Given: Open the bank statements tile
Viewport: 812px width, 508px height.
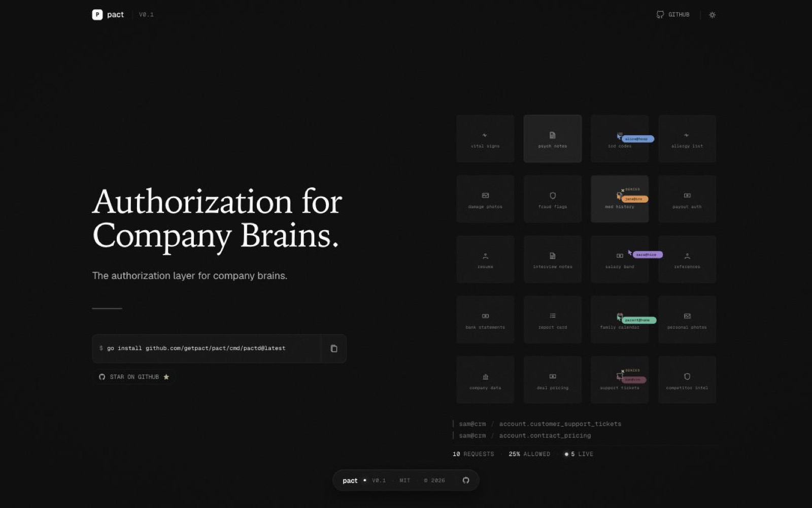Looking at the screenshot, I should pyautogui.click(x=485, y=320).
